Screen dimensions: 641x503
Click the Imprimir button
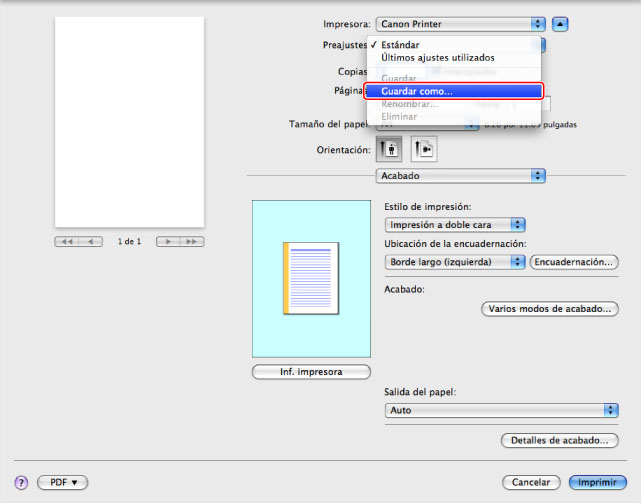point(597,482)
